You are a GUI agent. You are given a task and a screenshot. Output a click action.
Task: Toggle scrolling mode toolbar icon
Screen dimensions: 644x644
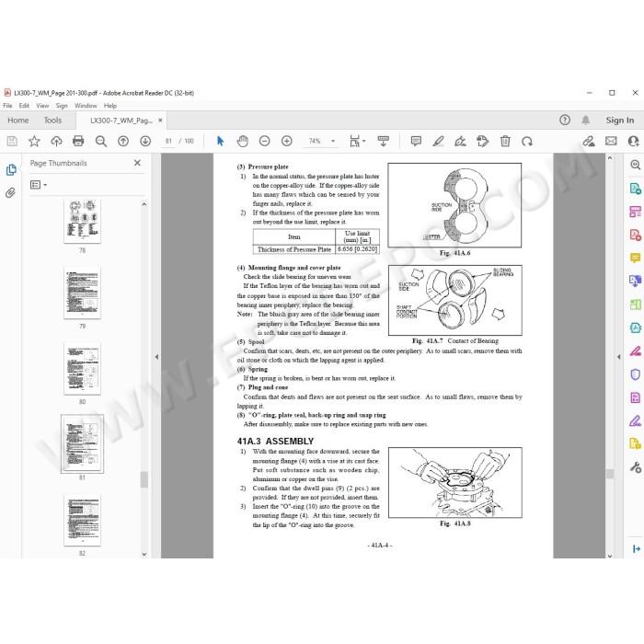384,142
